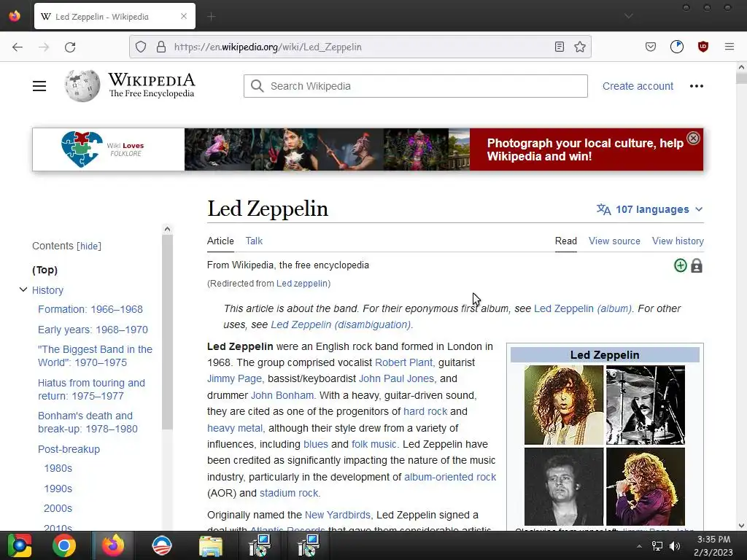Open Early years: 1968–1970 section
This screenshot has height=560, width=747.
coord(93,330)
